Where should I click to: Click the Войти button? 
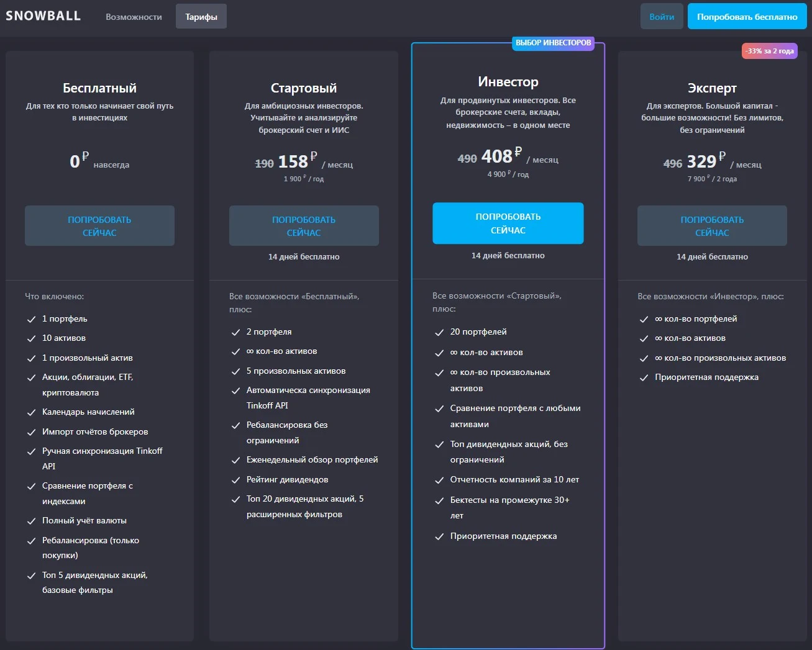tap(662, 17)
